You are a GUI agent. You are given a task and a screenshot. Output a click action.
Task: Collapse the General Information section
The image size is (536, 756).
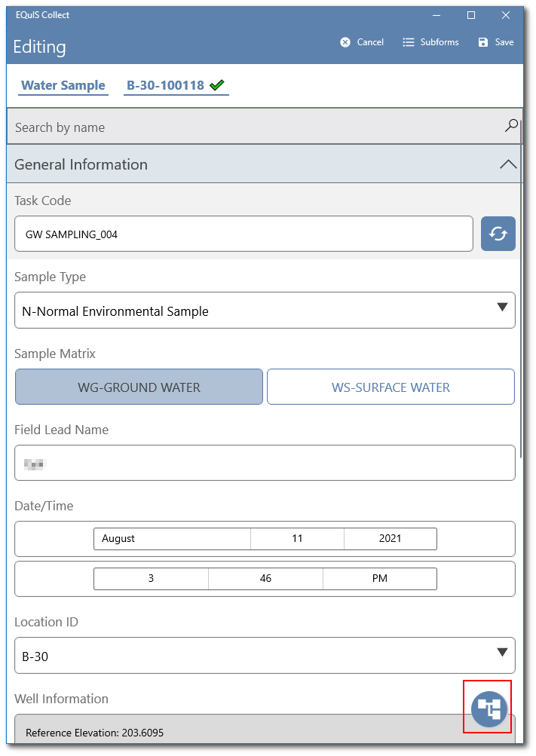[x=508, y=164]
